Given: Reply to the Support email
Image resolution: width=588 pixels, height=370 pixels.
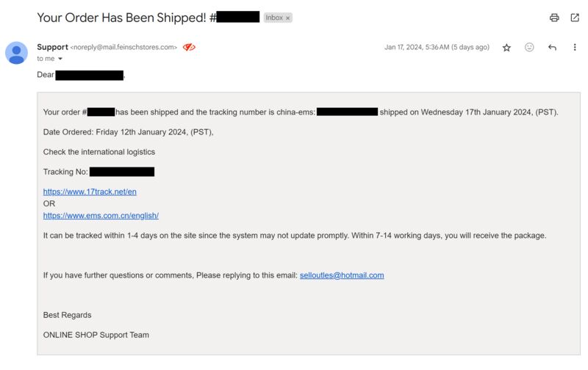Looking at the screenshot, I should pyautogui.click(x=552, y=47).
